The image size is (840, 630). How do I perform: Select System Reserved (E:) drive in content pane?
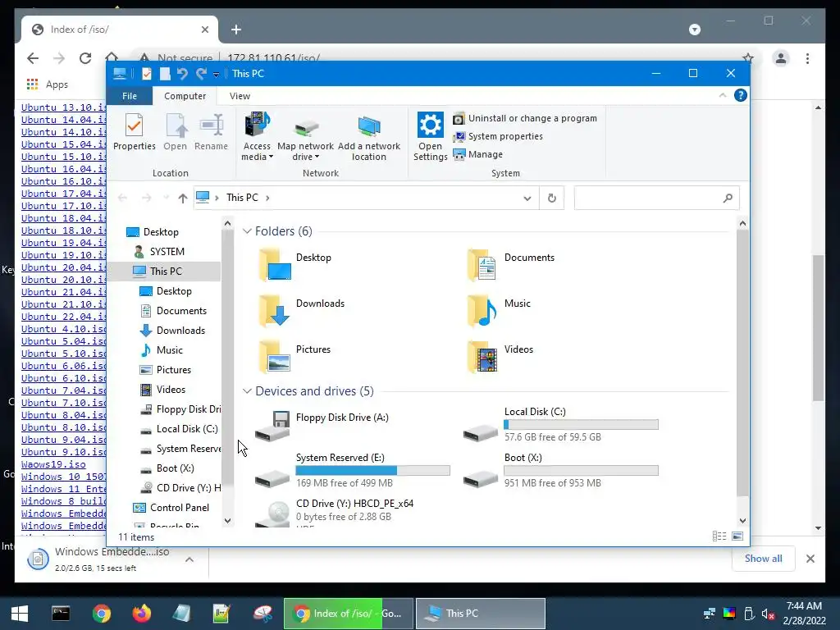[x=353, y=471]
